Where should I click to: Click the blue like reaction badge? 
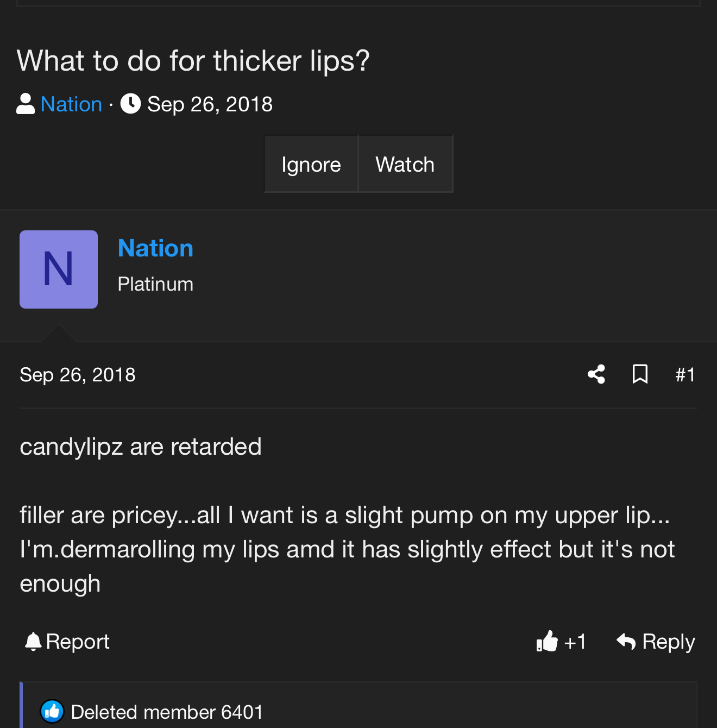[52, 711]
